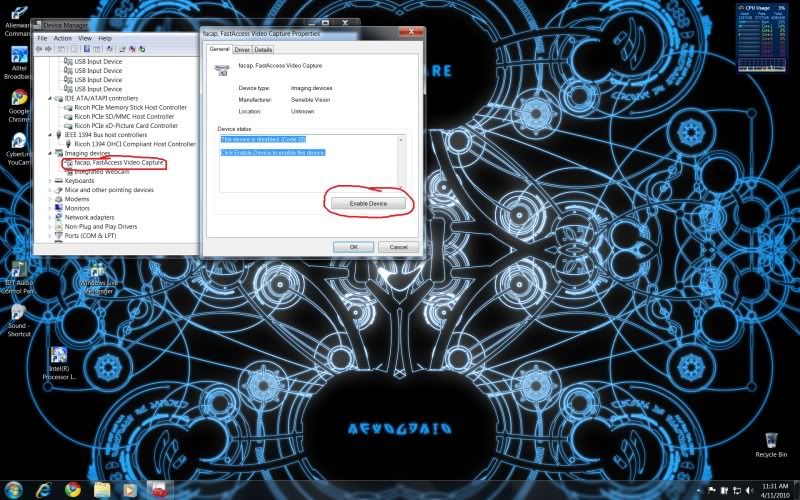Launch Chrome from the taskbar
Screen dimensions: 800x500
point(73,490)
